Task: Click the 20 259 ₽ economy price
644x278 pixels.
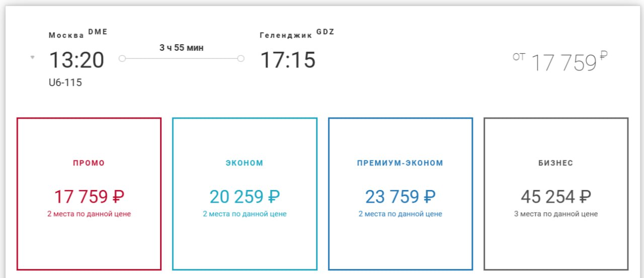Action: [245, 197]
